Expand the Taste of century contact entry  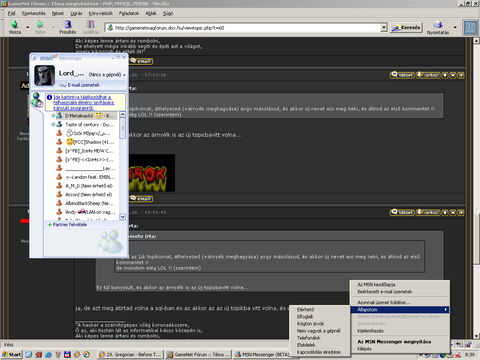(53, 124)
